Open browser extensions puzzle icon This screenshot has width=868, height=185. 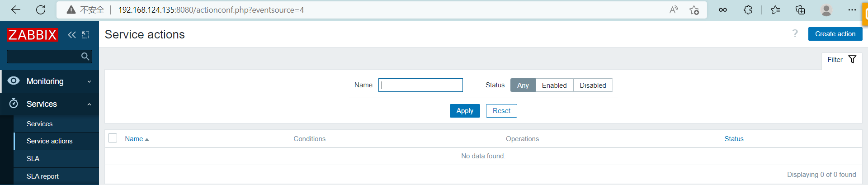tap(748, 10)
